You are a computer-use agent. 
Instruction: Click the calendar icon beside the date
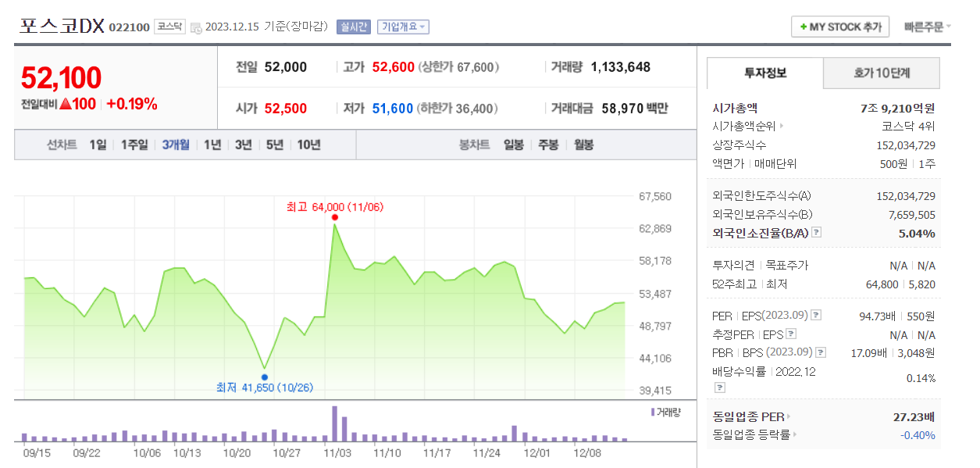coord(196,27)
